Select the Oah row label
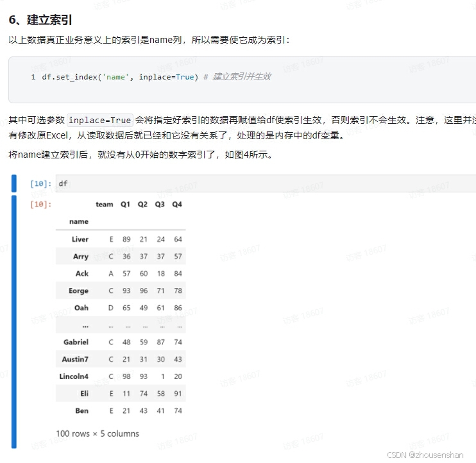This screenshot has height=463, width=476. 81,308
